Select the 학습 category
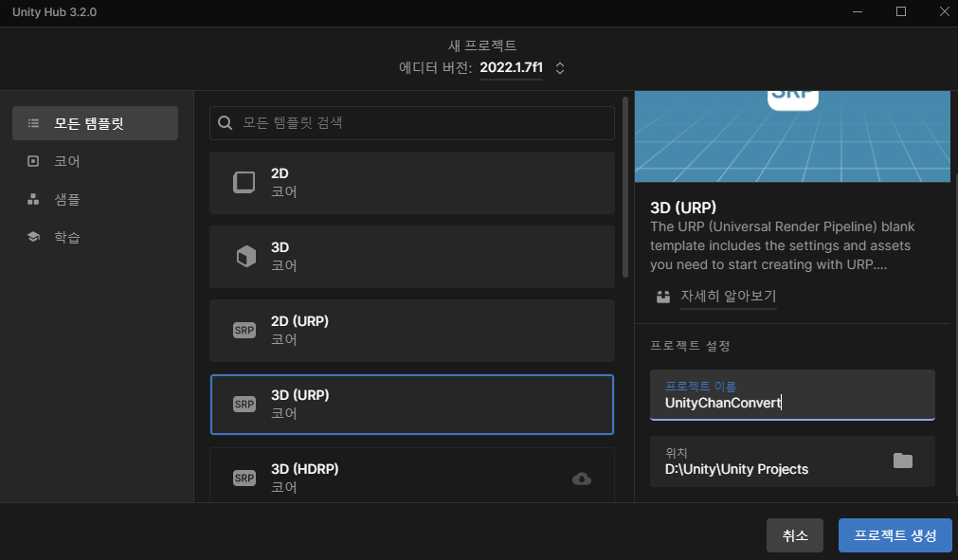The image size is (958, 560). 66,237
